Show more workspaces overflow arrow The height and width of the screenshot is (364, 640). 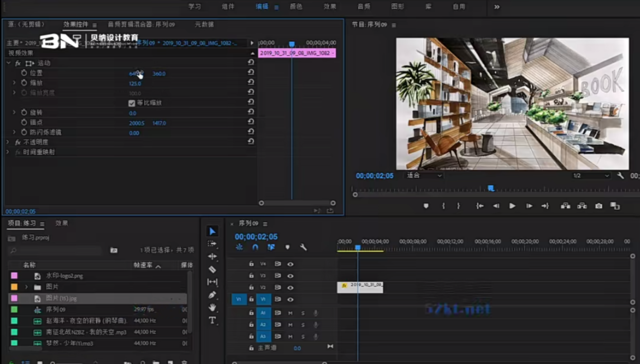coord(497,7)
